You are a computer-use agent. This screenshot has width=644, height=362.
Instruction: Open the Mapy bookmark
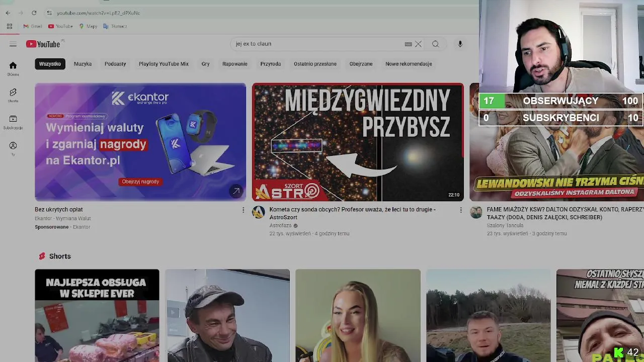point(88,26)
